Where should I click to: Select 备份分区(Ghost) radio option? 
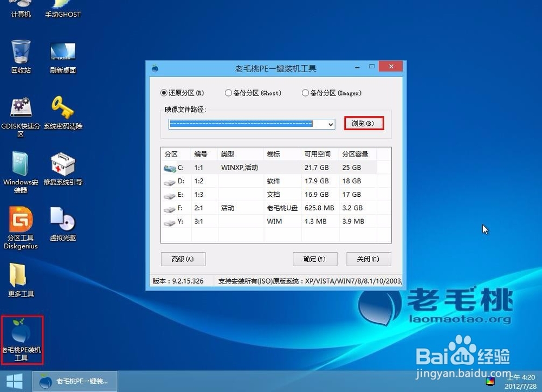click(x=253, y=93)
